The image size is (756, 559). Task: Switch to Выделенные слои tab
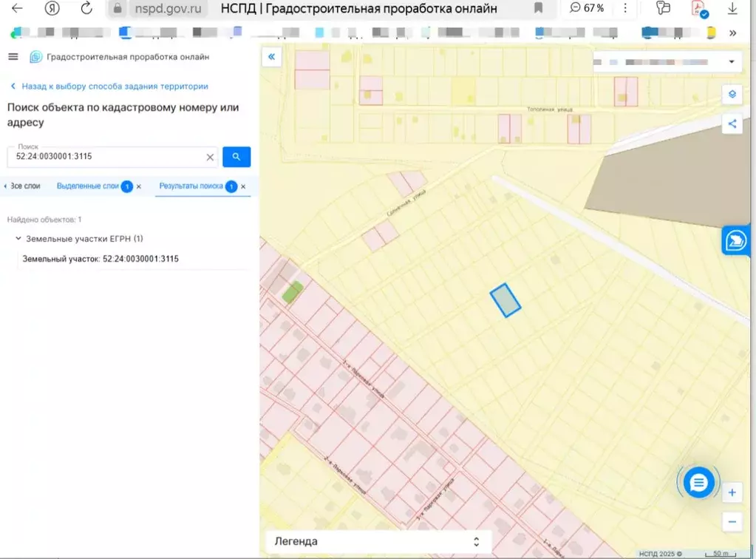pyautogui.click(x=87, y=186)
